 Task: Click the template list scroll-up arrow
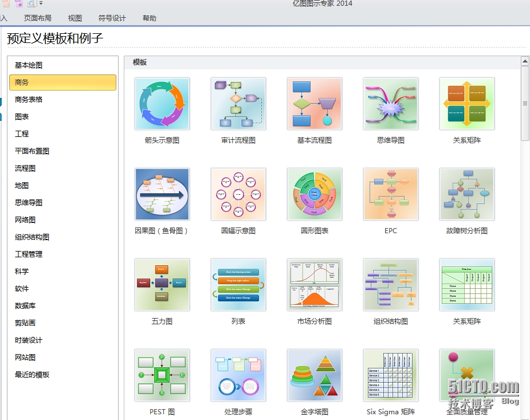525,61
